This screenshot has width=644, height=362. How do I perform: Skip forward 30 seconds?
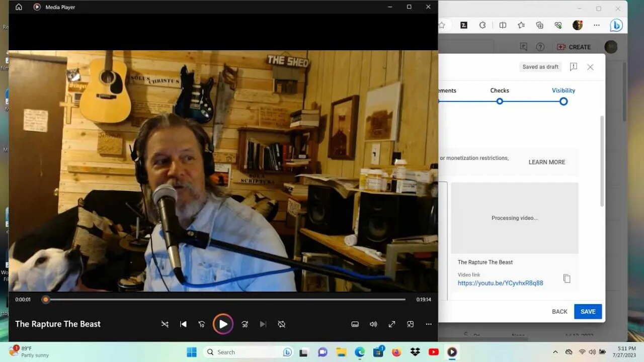[245, 324]
